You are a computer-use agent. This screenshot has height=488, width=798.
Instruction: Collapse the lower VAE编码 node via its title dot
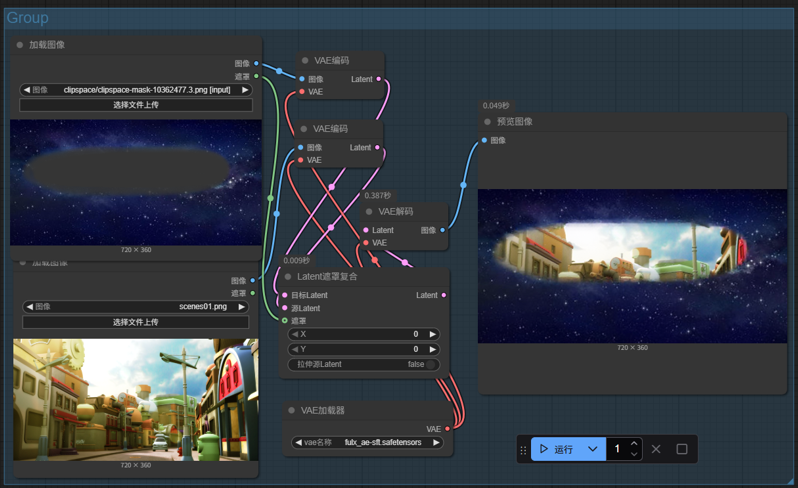304,129
